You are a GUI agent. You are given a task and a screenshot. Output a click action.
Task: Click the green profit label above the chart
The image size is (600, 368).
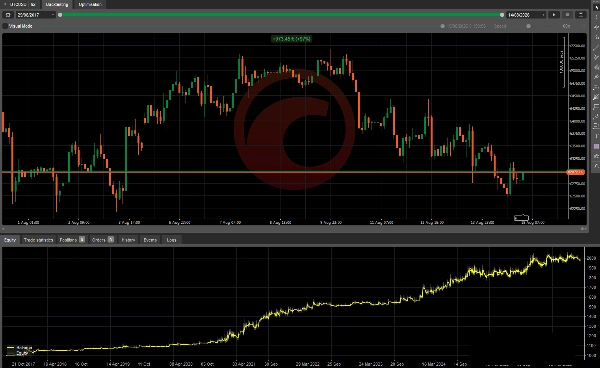coord(292,39)
